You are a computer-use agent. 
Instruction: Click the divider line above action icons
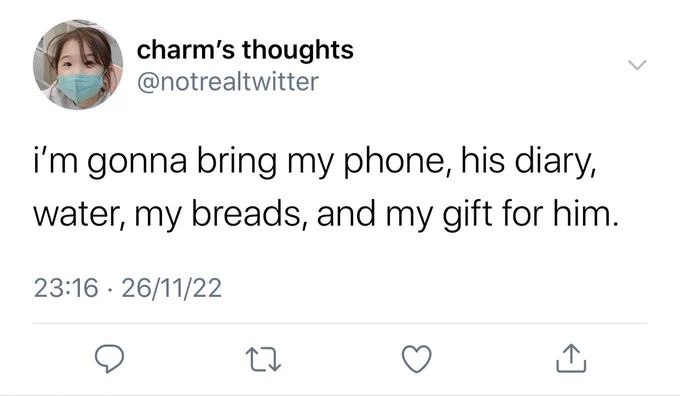[x=340, y=323]
